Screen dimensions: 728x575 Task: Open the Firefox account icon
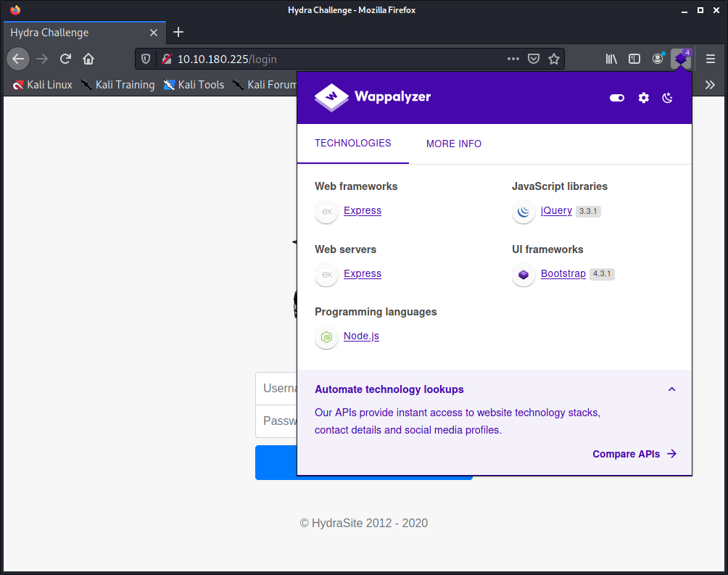[x=658, y=59]
